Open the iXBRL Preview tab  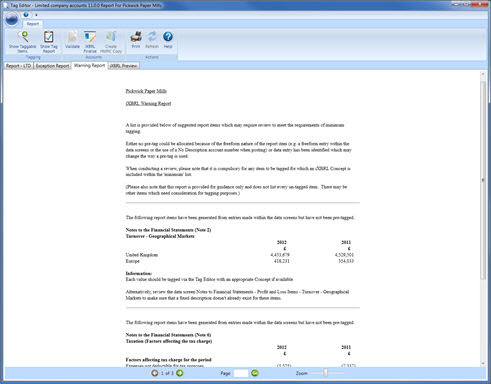pos(123,66)
